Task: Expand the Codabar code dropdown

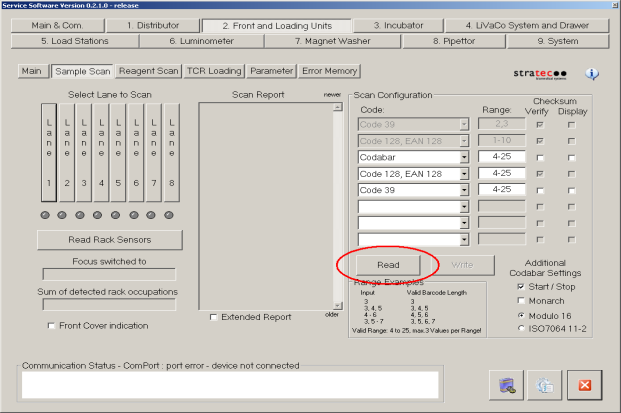Action: [x=464, y=157]
